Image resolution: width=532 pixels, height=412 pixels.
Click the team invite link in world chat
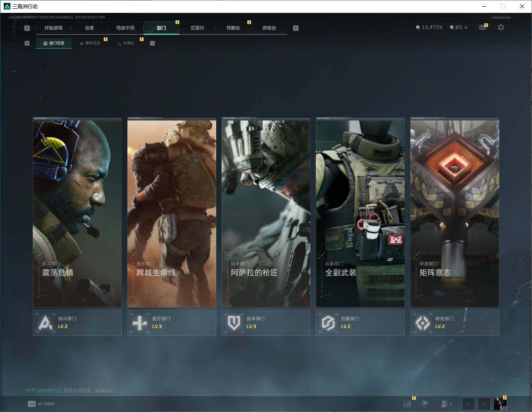[104, 391]
